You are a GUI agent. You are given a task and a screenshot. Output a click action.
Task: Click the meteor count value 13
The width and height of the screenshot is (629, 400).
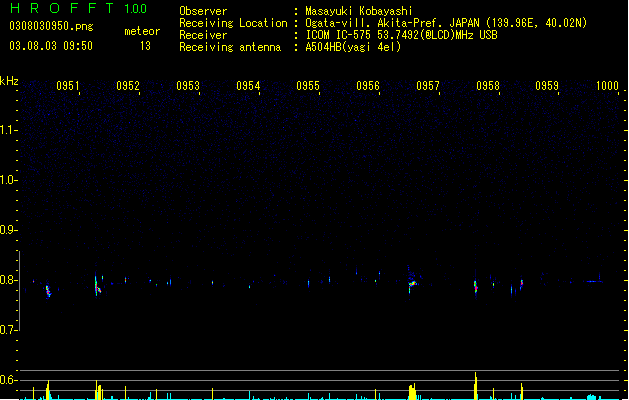(145, 46)
